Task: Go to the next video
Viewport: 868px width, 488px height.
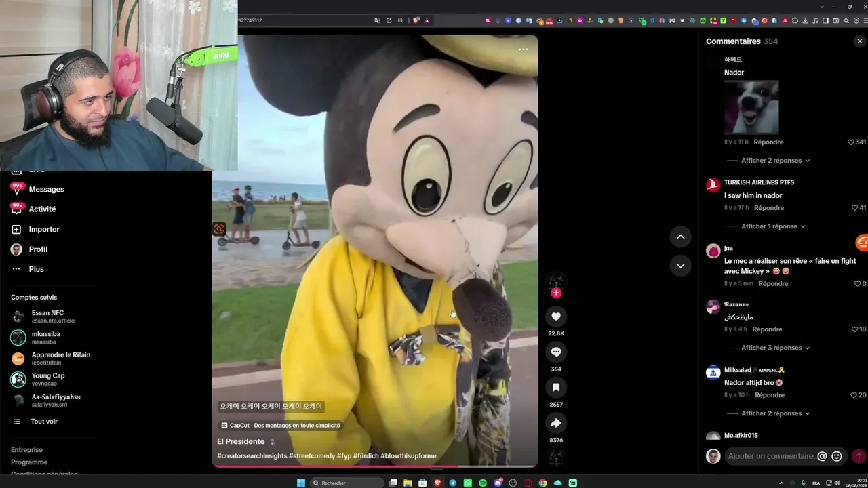Action: [680, 266]
